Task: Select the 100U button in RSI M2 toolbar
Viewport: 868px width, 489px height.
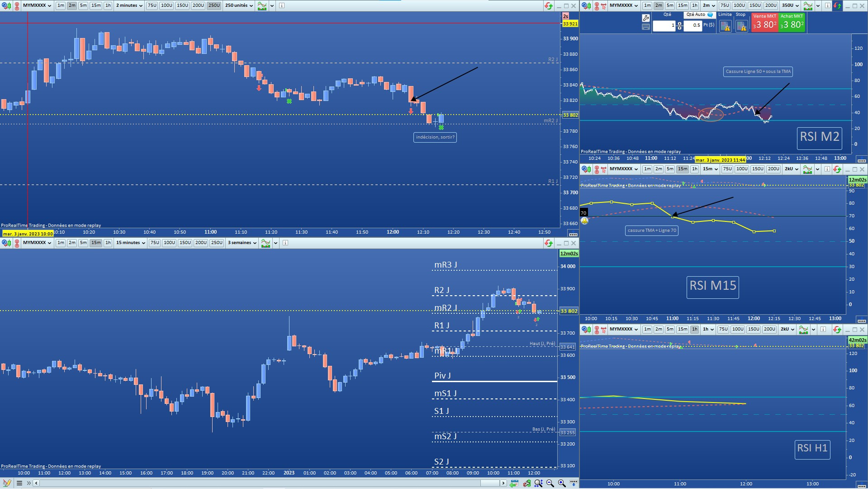Action: [739, 5]
